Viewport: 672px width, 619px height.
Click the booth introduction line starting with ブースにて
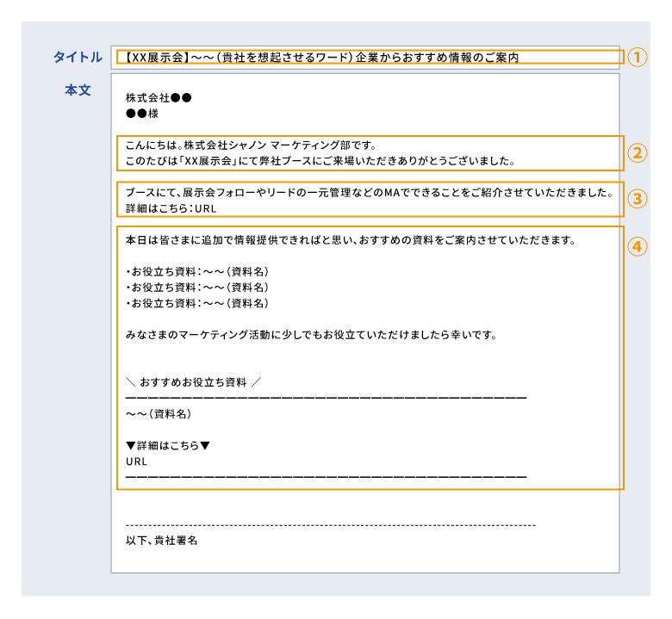point(369,191)
